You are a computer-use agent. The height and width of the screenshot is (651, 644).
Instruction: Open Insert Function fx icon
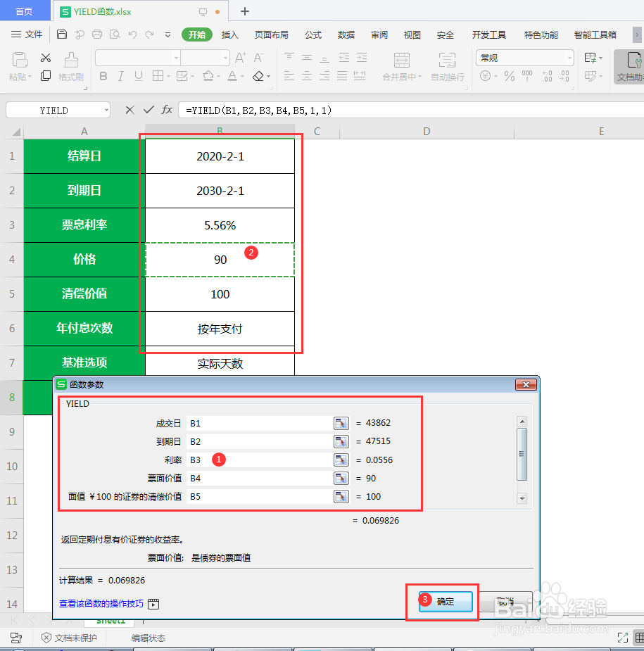167,110
